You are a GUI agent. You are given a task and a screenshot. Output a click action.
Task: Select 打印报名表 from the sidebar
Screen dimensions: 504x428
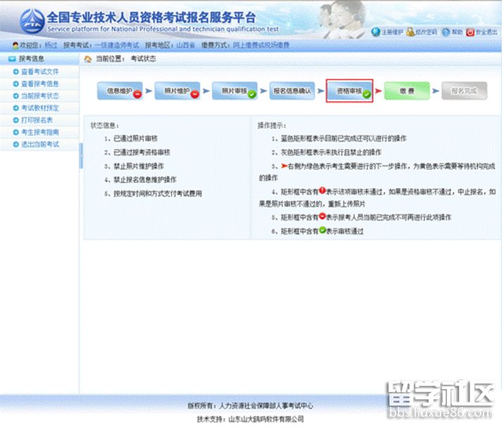click(37, 120)
